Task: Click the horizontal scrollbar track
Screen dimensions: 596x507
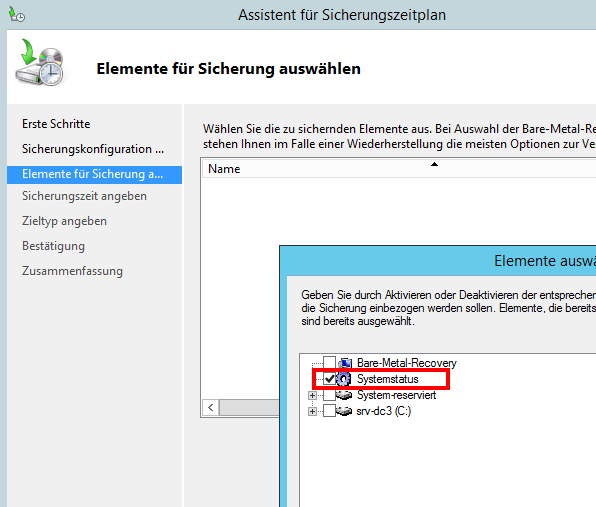Action: click(x=249, y=408)
